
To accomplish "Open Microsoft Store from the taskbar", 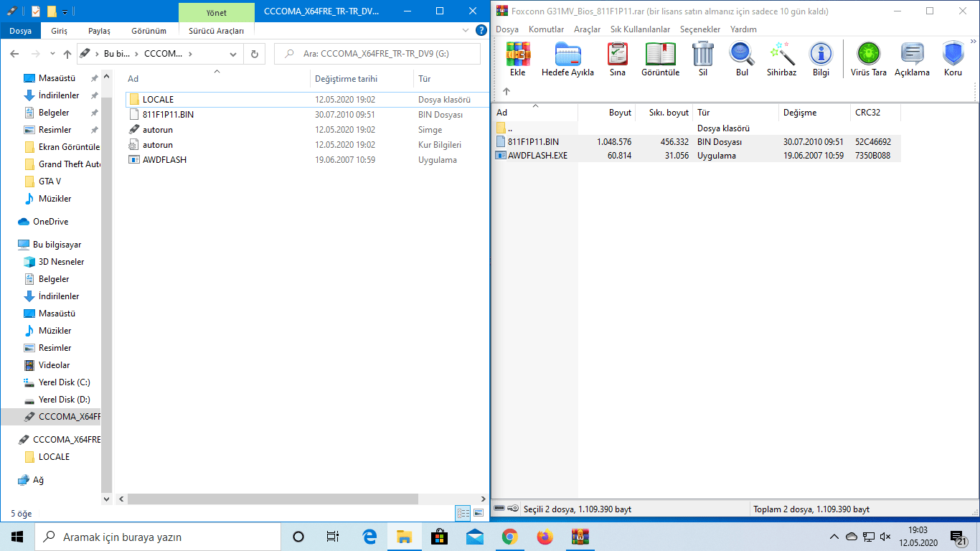I will click(x=439, y=537).
